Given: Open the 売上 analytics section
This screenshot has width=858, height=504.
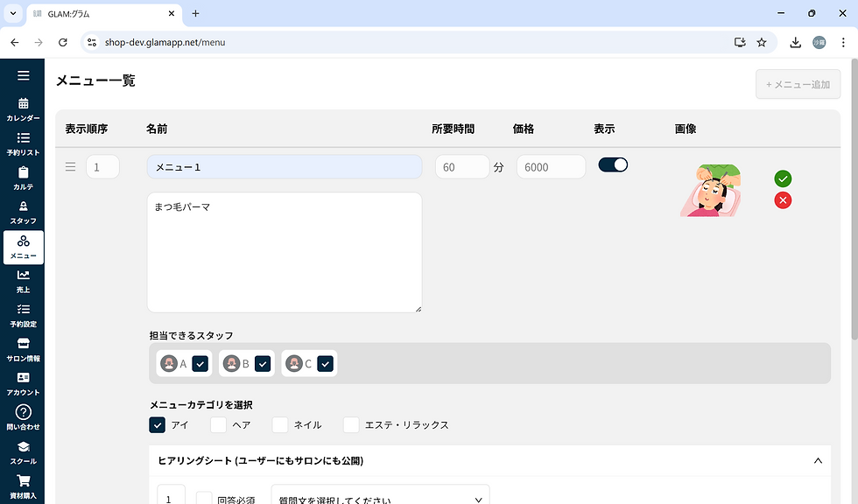Looking at the screenshot, I should pos(23,282).
